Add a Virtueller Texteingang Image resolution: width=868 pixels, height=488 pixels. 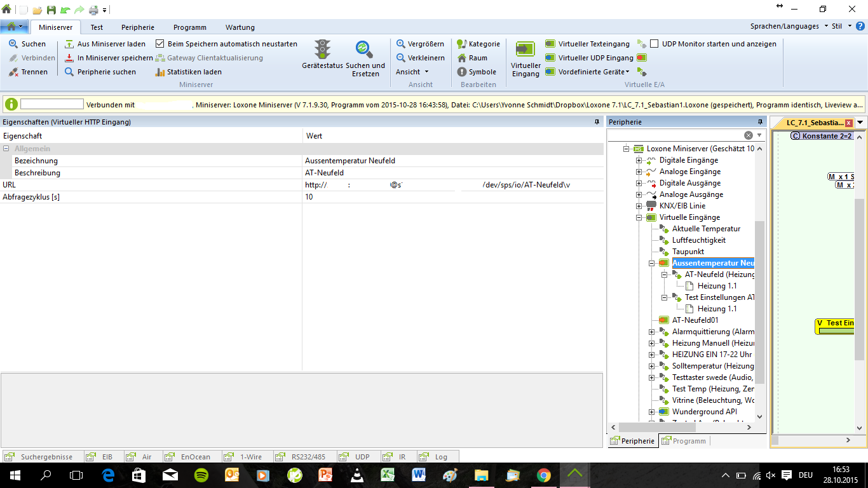pos(550,44)
